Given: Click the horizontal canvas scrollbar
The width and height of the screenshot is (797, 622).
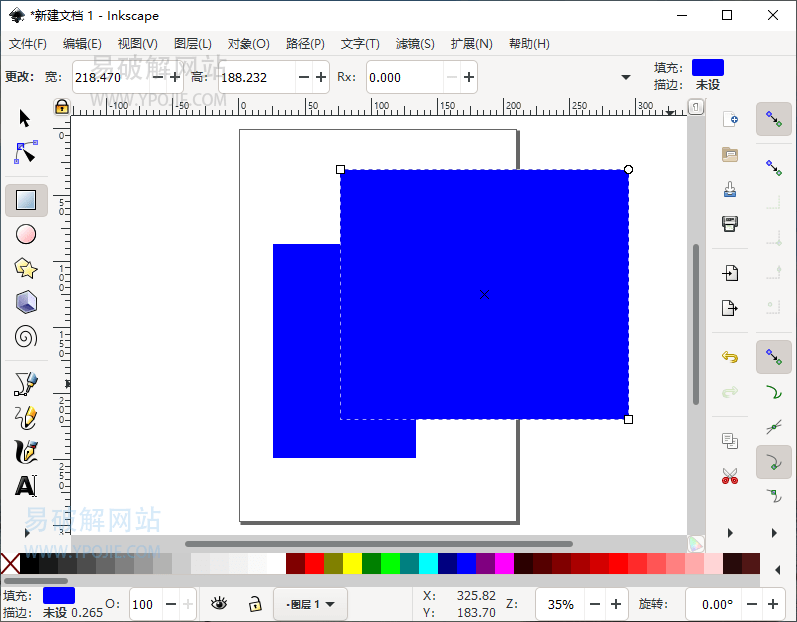Looking at the screenshot, I should pyautogui.click(x=379, y=544).
